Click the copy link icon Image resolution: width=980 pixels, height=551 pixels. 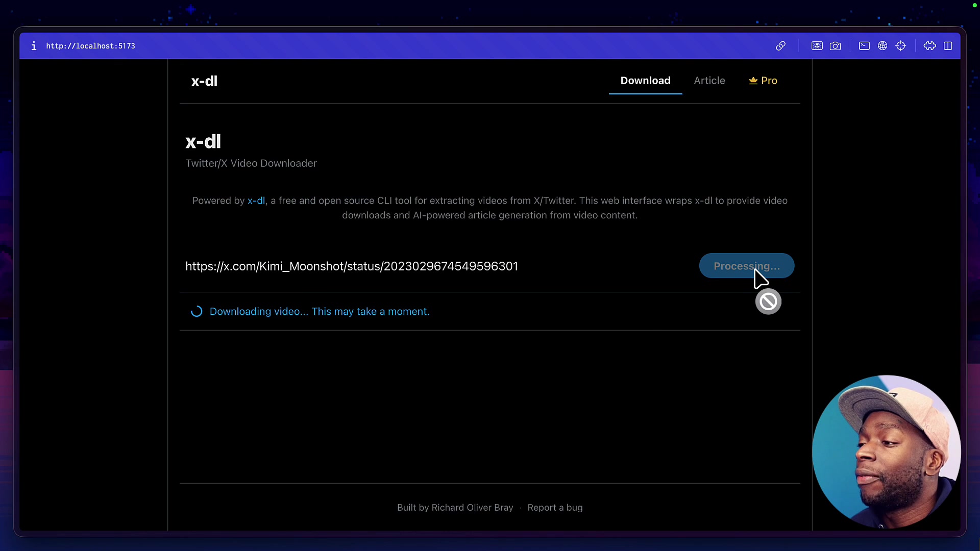(x=780, y=45)
